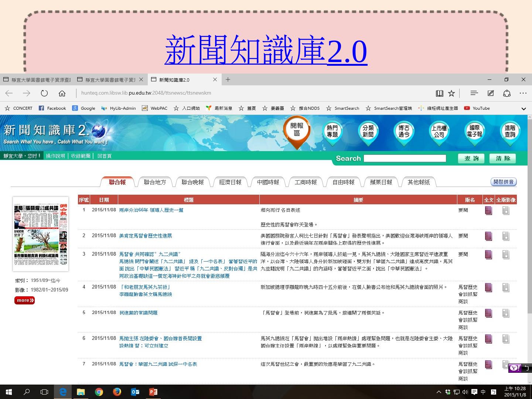Open PowerPoint from the Windows taskbar

pyautogui.click(x=153, y=392)
